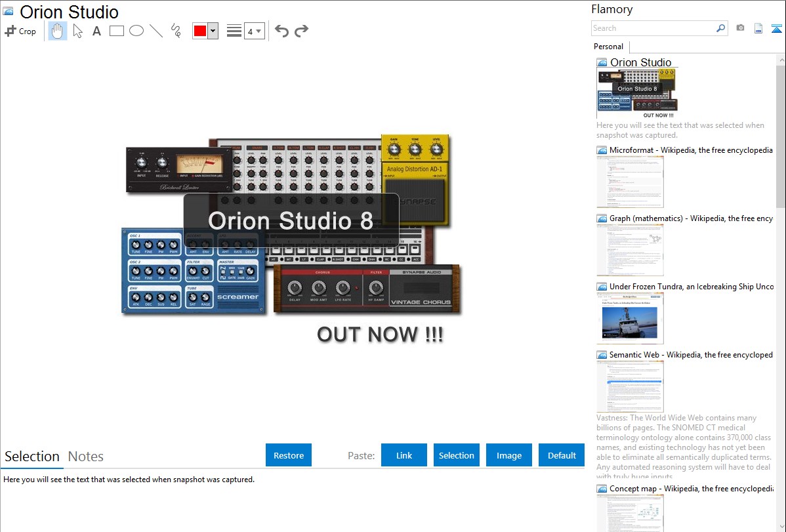Click the main "Orion Studio" page title text
786x532 pixels.
69,12
